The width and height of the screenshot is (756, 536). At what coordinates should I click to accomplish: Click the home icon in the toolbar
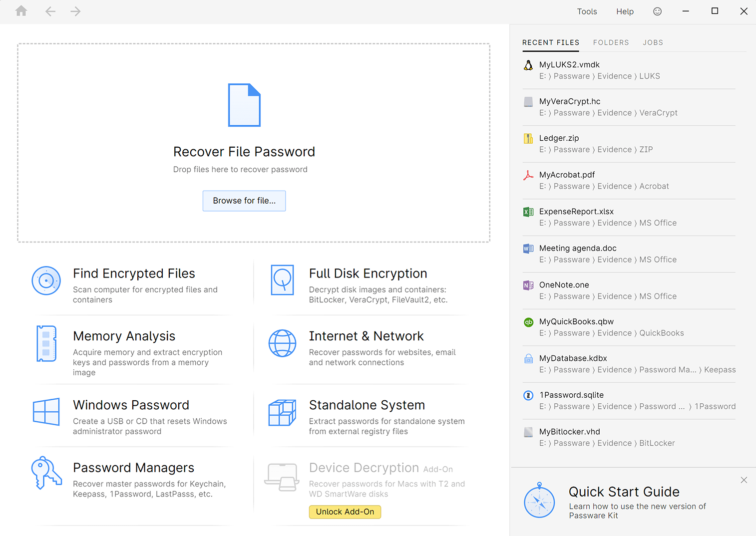coord(21,11)
